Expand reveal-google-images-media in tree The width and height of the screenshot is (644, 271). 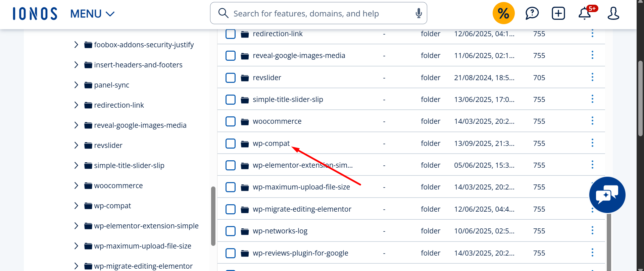[x=76, y=125]
